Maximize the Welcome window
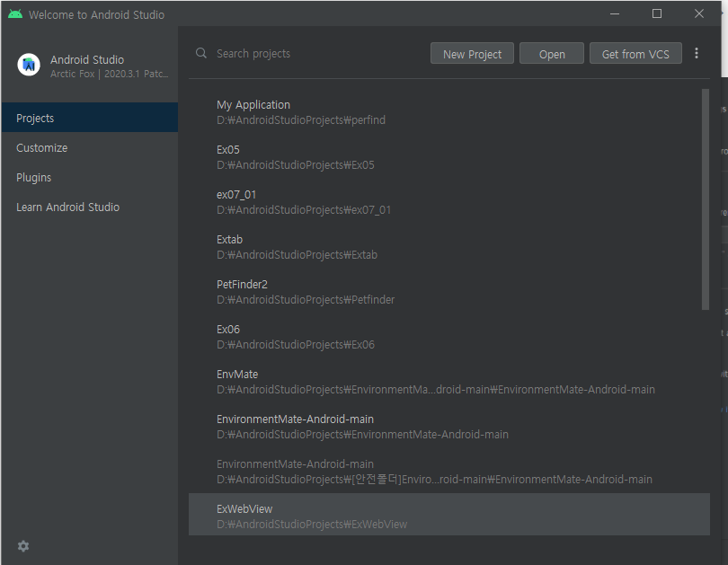Image resolution: width=728 pixels, height=565 pixels. 656,13
